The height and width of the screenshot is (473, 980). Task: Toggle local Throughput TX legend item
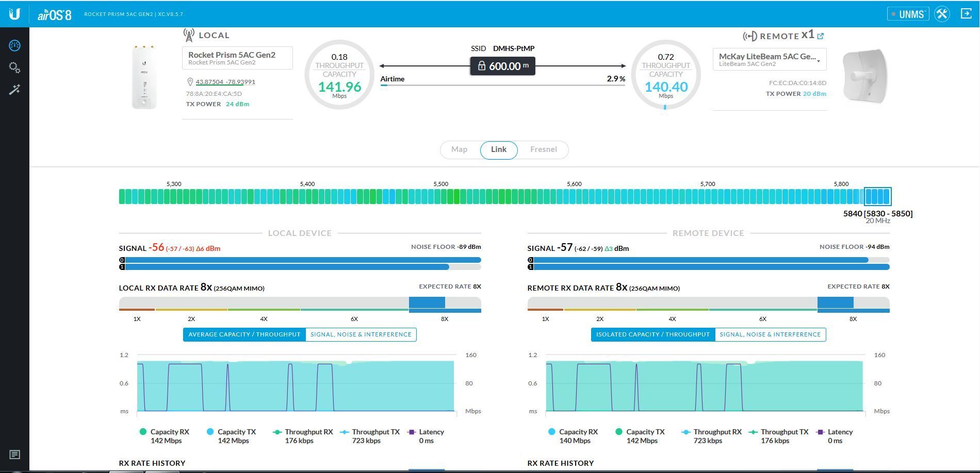371,436
